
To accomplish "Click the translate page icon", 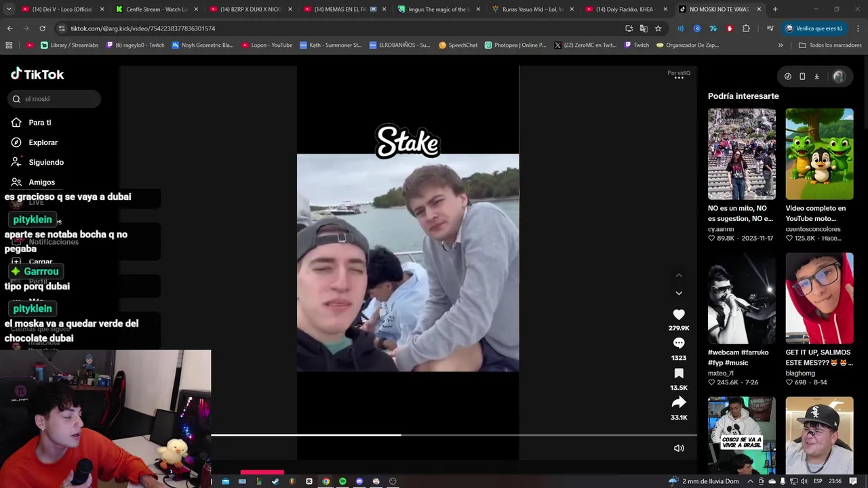I will [644, 28].
